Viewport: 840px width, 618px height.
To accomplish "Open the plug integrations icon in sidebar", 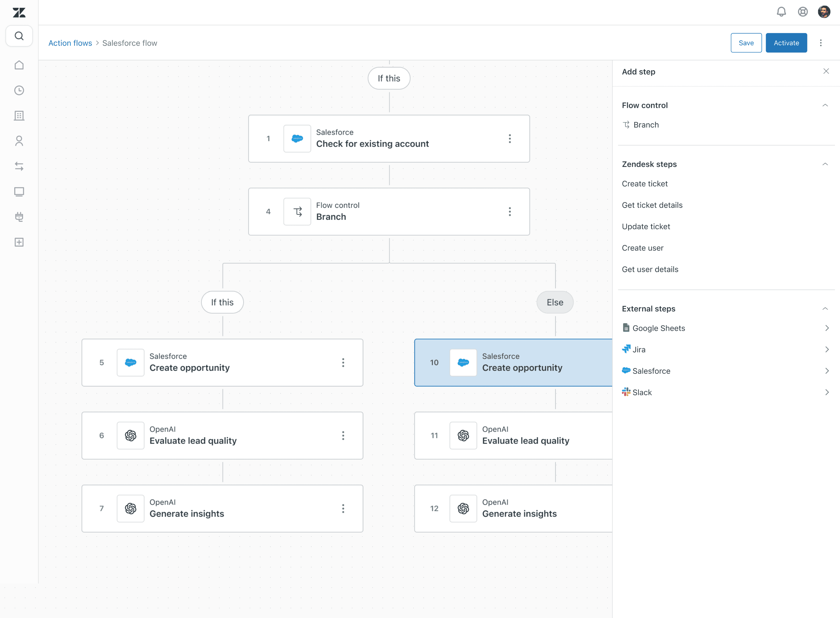I will click(x=19, y=217).
